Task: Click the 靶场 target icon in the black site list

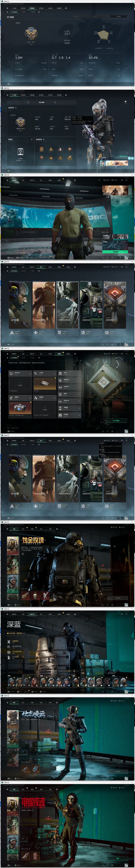Action: [x=60, y=394]
